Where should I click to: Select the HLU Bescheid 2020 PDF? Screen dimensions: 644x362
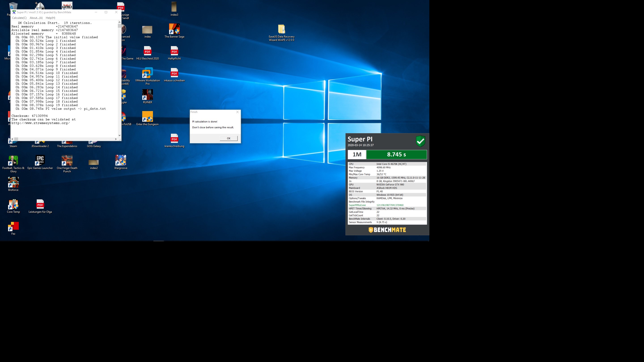(x=148, y=53)
